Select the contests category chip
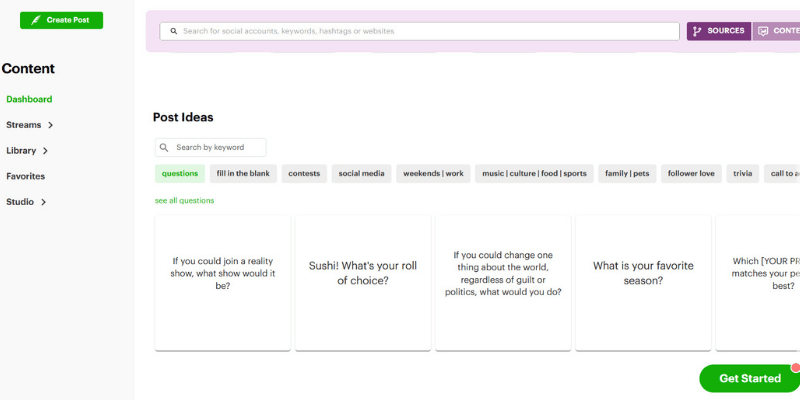This screenshot has width=800, height=400. point(304,173)
